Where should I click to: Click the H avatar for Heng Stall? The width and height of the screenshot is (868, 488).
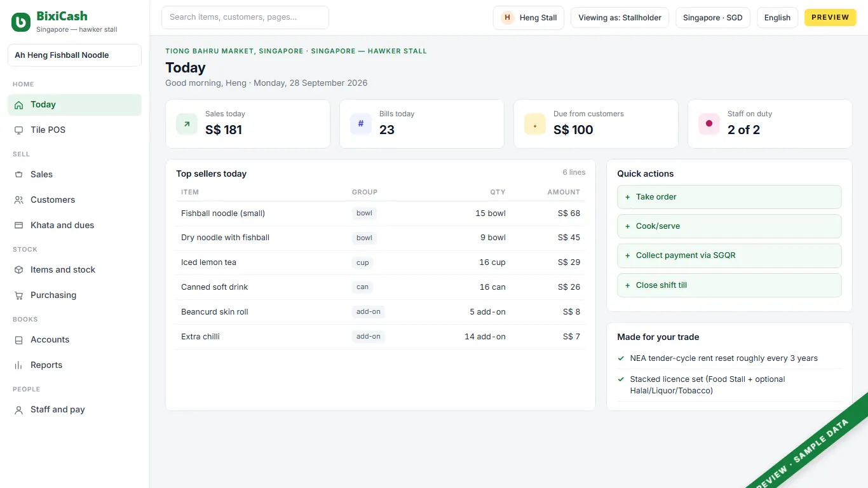tap(507, 18)
